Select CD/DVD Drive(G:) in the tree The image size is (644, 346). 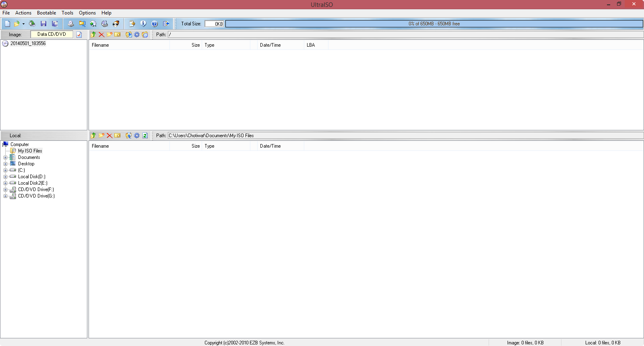click(36, 196)
